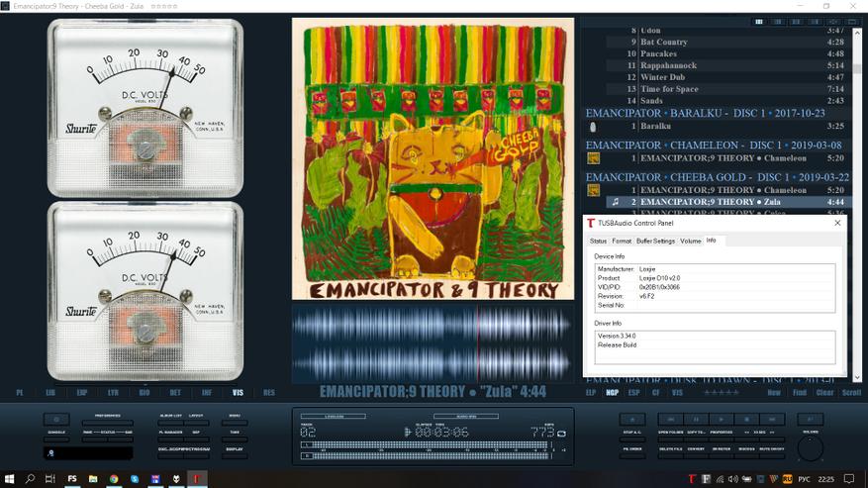
Task: Click the power button above Console
Action: pyautogui.click(x=57, y=420)
